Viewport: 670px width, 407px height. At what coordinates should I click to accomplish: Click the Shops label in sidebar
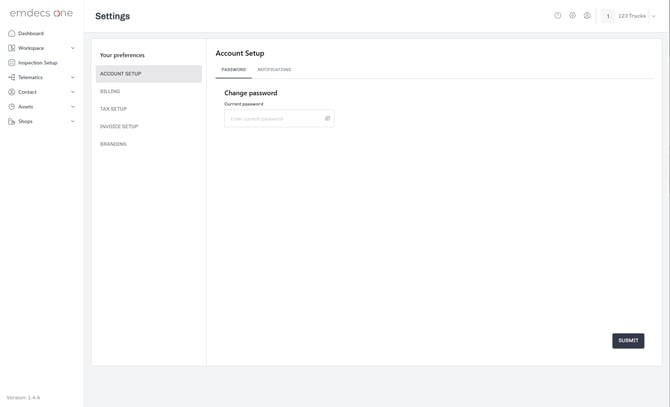25,121
